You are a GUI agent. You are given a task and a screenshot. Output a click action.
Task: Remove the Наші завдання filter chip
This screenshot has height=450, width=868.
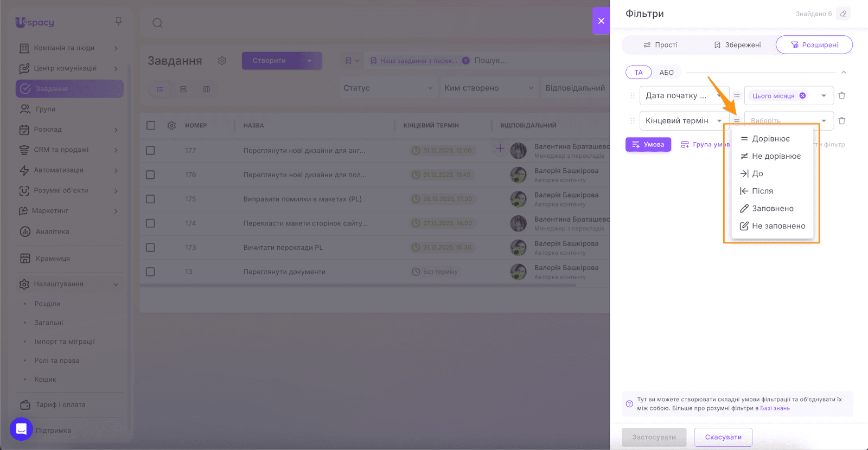click(465, 61)
